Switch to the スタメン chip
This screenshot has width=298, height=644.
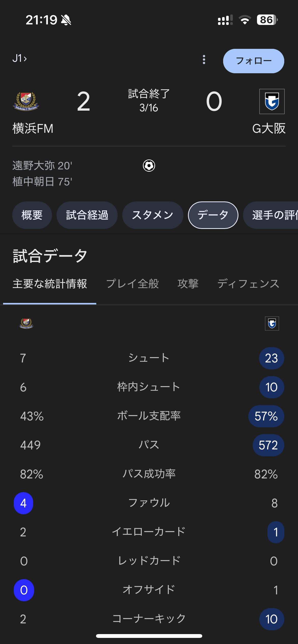(x=153, y=215)
